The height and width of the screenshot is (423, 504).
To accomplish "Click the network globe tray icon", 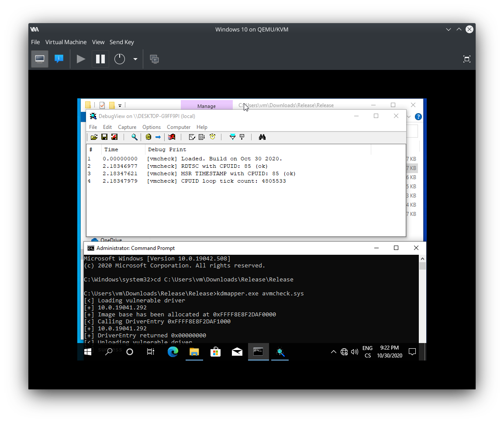I will [x=344, y=352].
